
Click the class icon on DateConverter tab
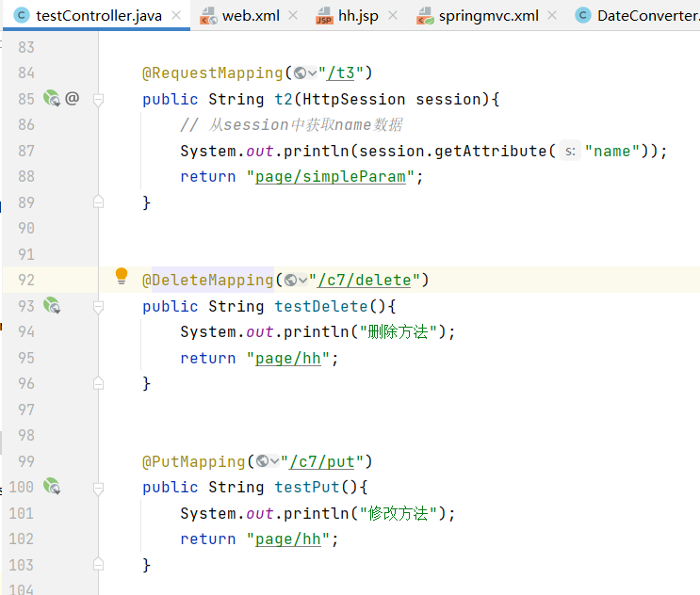(583, 16)
